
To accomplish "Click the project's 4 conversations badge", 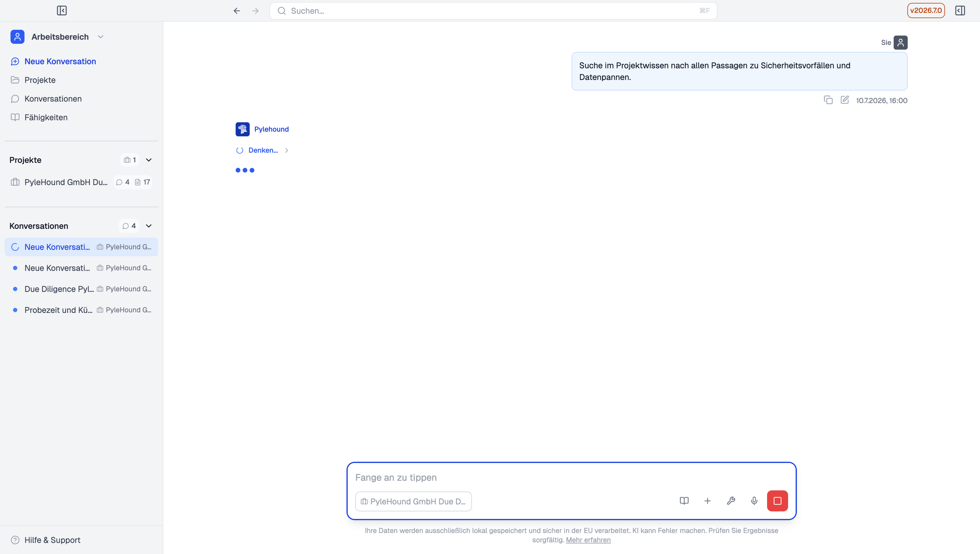I will 122,182.
